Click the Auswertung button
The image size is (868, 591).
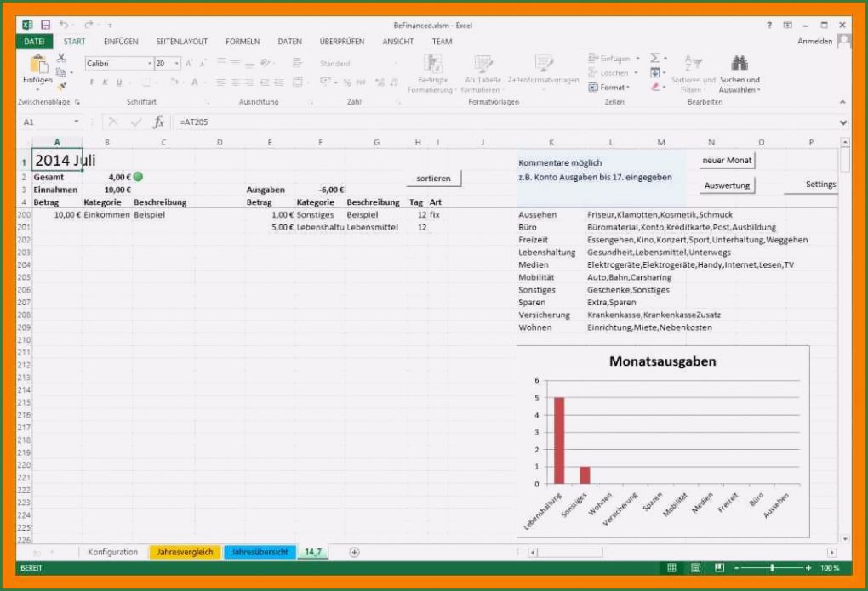[x=726, y=185]
